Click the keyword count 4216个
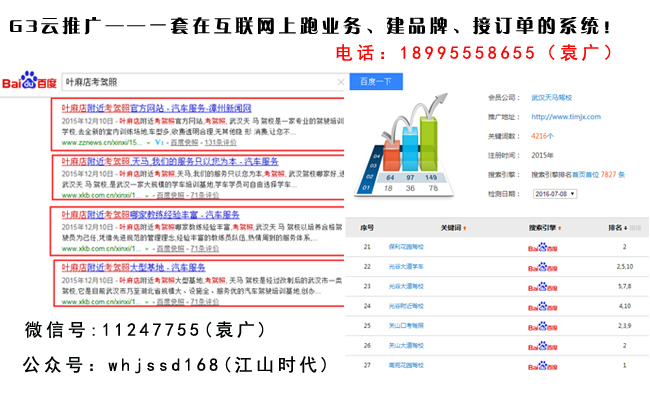Viewport: 650px width, 400px height. [x=542, y=136]
